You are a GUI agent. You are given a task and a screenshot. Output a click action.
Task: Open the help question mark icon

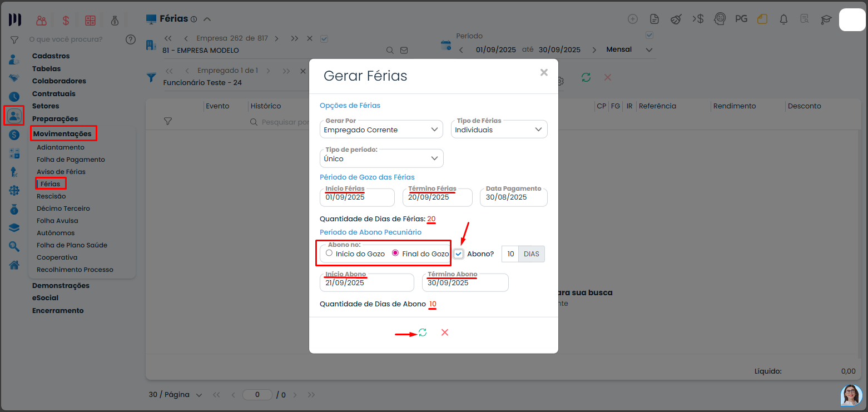point(131,39)
